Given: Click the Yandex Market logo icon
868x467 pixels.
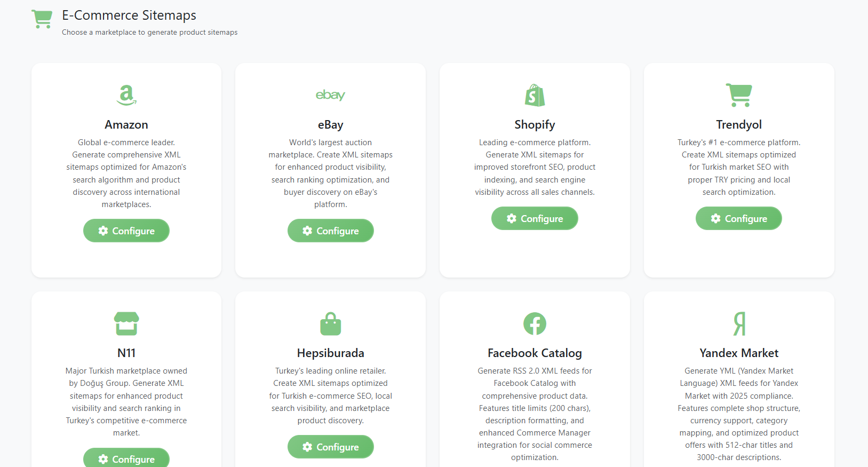Looking at the screenshot, I should pos(739,324).
